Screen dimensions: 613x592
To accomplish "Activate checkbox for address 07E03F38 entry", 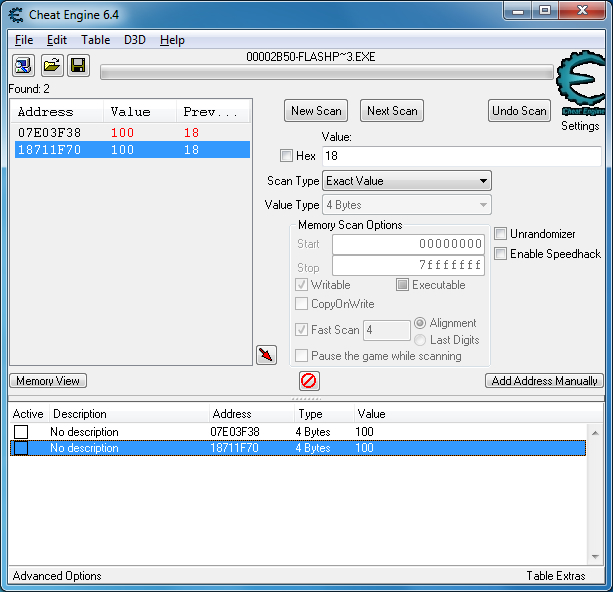I will (21, 432).
